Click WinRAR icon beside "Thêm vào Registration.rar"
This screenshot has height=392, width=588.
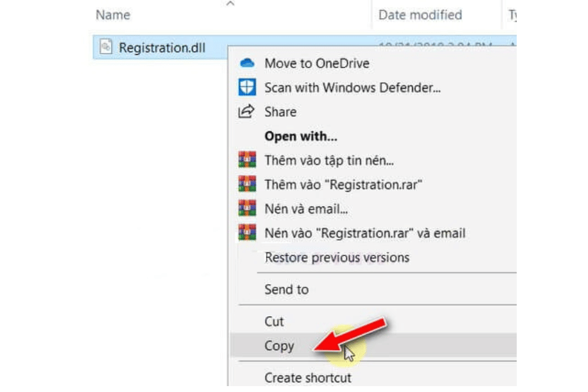pos(246,184)
